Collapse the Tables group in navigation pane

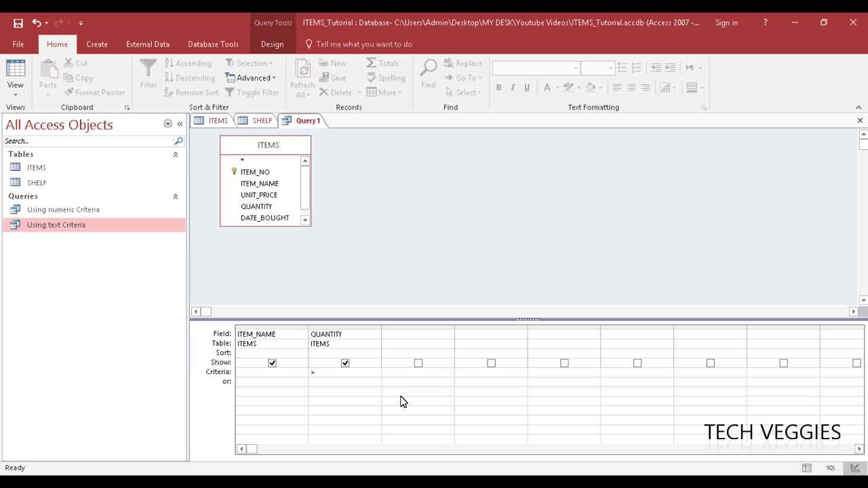pos(175,154)
